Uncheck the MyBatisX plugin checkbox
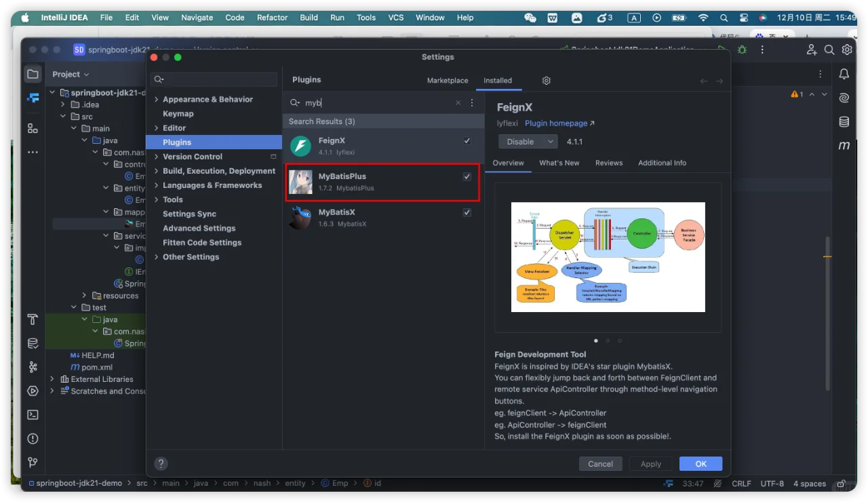Viewport: 868px width, 502px height. pos(467,212)
